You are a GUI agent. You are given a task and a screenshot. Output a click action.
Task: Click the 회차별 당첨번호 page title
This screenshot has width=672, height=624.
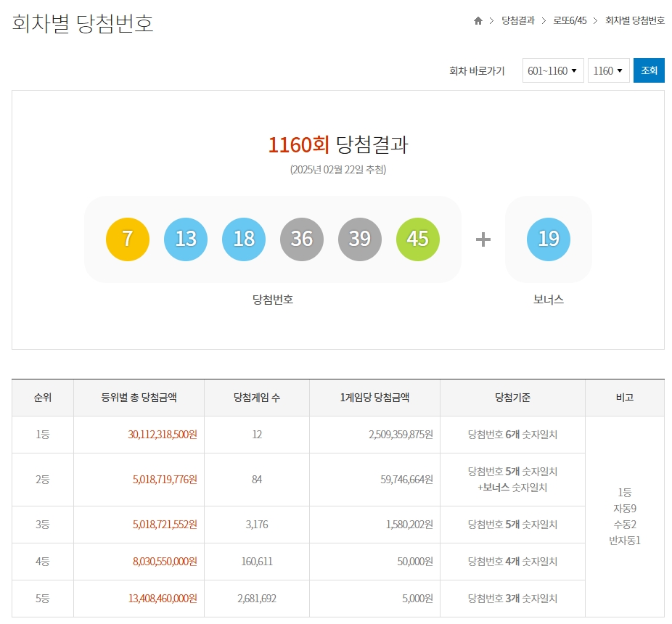[x=81, y=23]
